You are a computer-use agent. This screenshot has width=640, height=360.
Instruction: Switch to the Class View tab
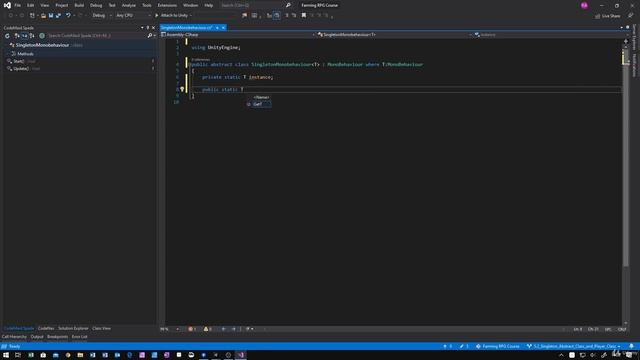[x=101, y=329]
